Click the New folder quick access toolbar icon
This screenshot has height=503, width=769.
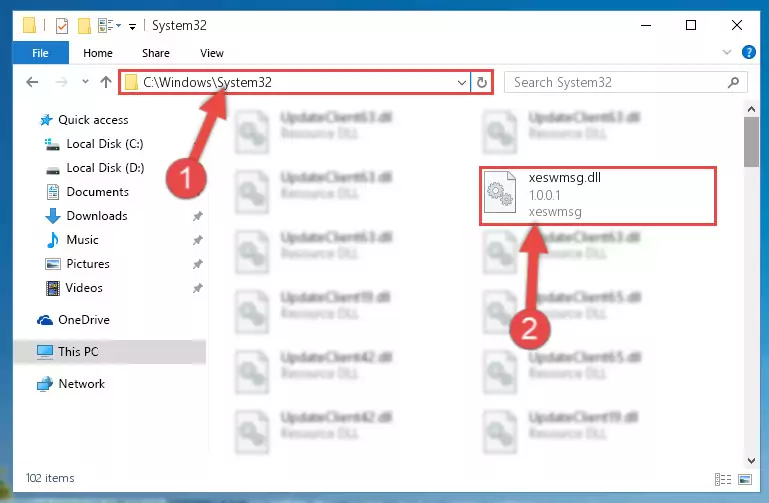[x=84, y=25]
